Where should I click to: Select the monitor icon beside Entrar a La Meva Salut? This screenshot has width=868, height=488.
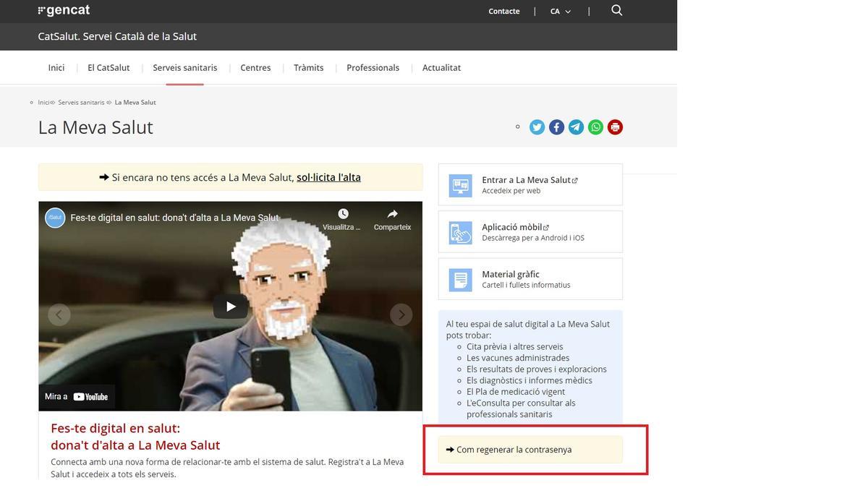point(459,184)
